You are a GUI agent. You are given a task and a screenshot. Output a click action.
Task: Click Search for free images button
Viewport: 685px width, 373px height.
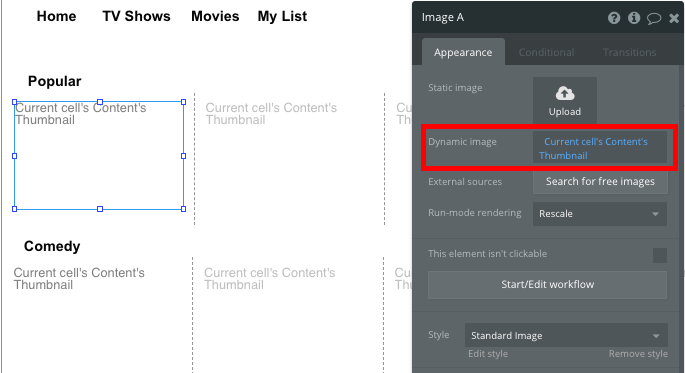(x=600, y=182)
